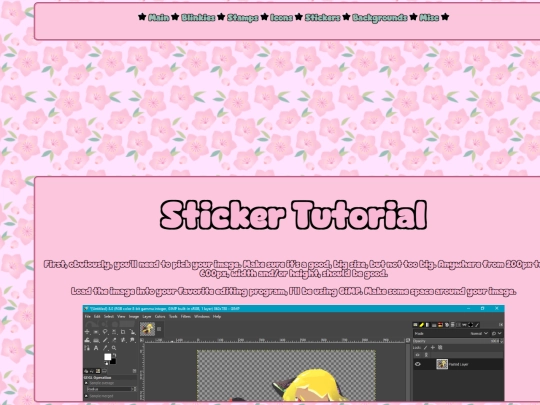Switch to yellow highlighted dock tab in GIMP
540x405 pixels.
point(422,325)
